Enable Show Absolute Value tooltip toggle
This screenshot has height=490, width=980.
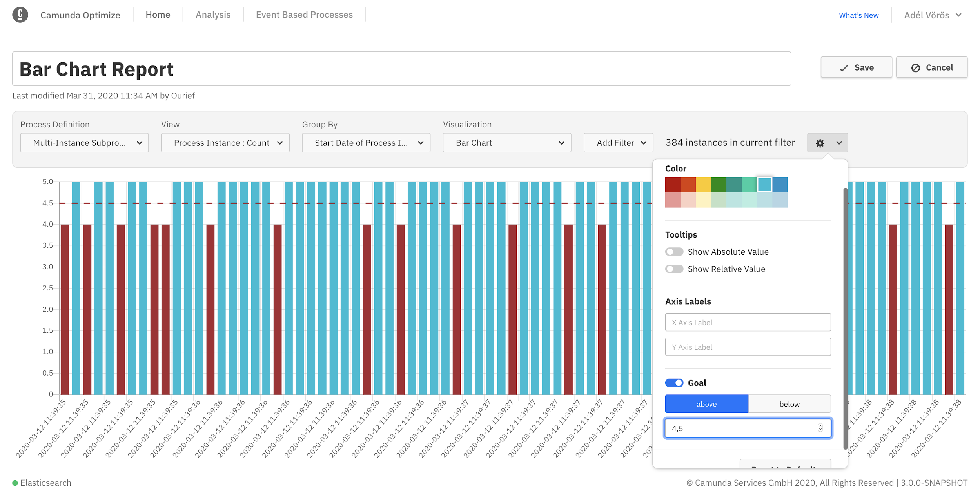pyautogui.click(x=674, y=252)
